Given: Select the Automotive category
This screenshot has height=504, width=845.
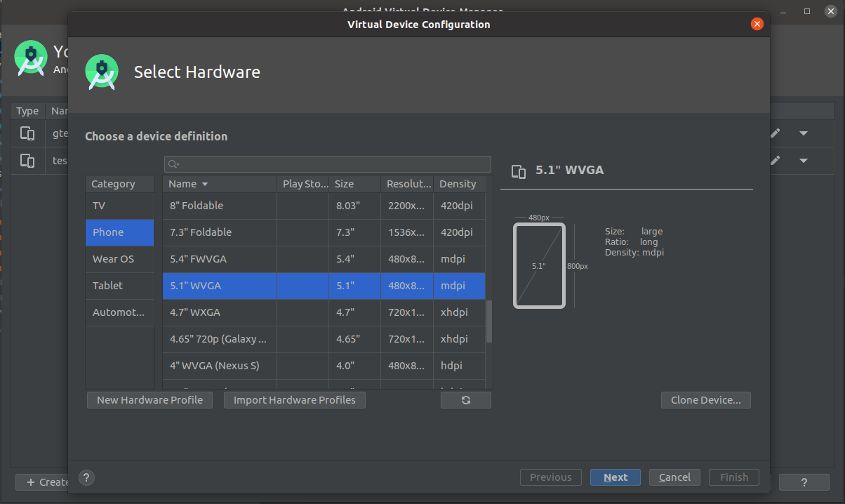Looking at the screenshot, I should coord(119,312).
